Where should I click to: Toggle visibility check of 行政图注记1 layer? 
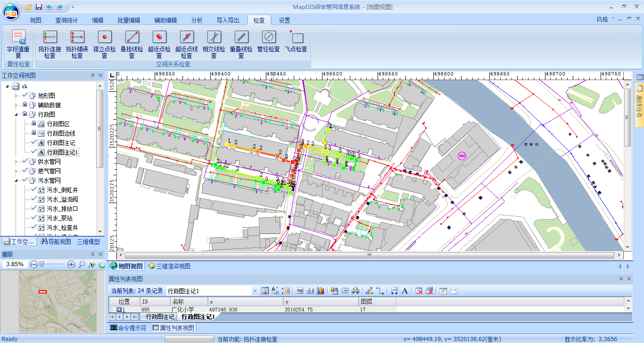(x=33, y=152)
